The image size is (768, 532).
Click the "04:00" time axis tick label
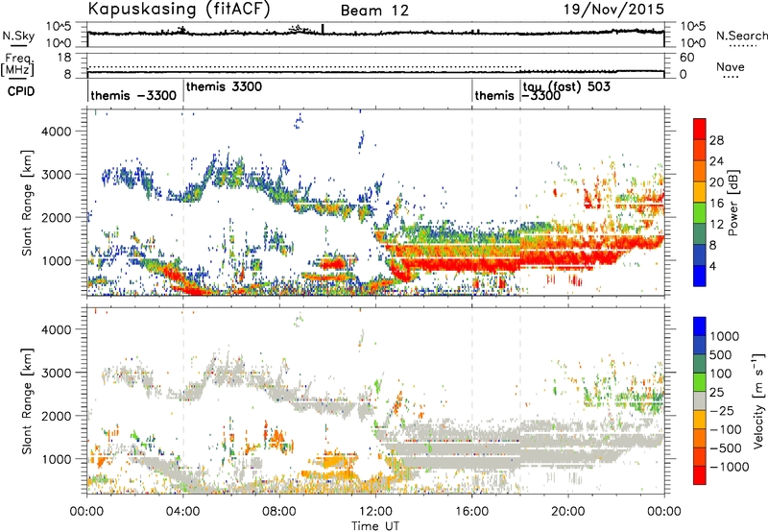coord(183,512)
